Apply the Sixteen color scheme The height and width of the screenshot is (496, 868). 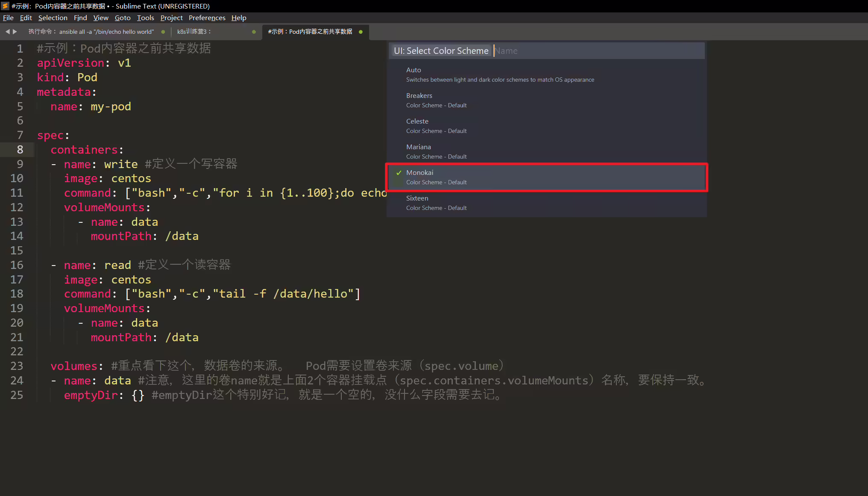coord(546,203)
